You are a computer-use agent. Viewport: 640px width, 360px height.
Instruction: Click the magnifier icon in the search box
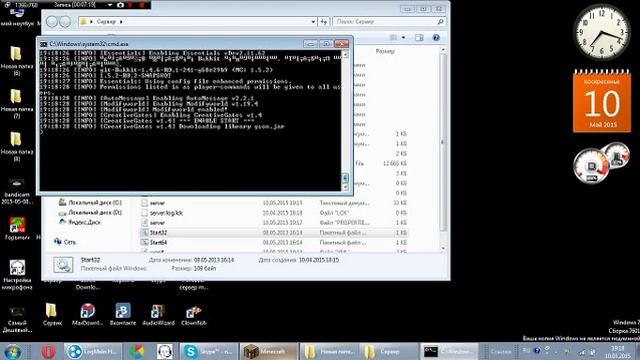(x=440, y=22)
